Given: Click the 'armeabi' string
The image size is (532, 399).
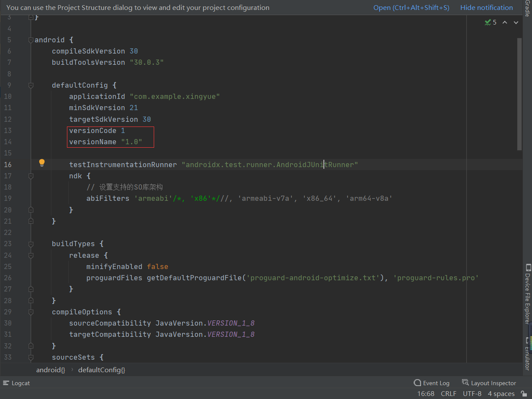Looking at the screenshot, I should pos(153,199).
